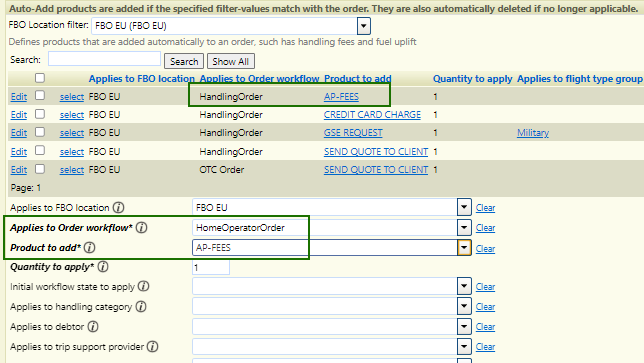Clear the Initial workflow state field

485,287
